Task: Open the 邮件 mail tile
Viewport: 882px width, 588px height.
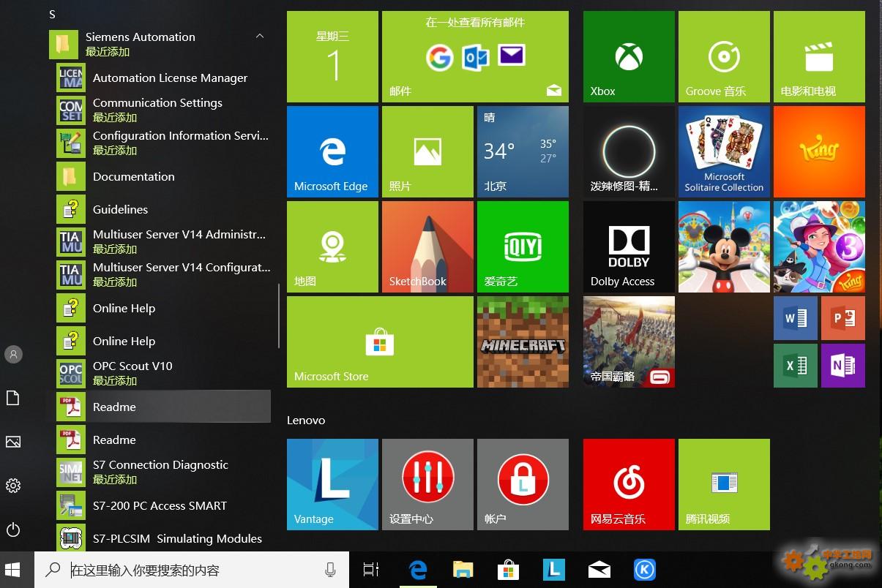Action: tap(475, 56)
